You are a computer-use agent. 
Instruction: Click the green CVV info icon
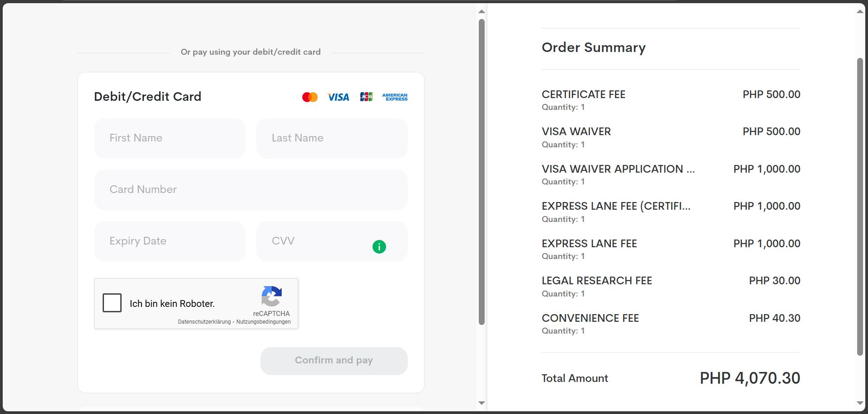[x=380, y=247]
